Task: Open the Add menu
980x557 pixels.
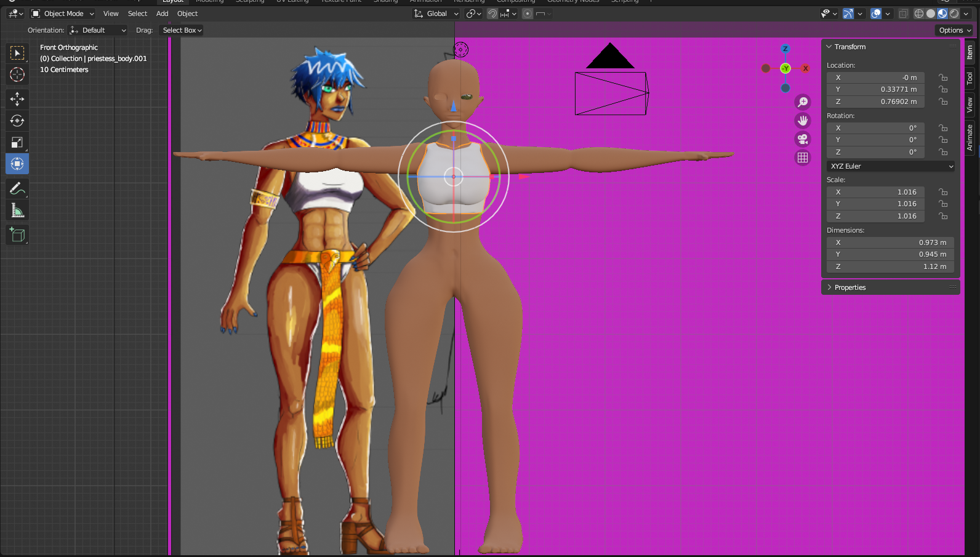Action: pos(163,14)
